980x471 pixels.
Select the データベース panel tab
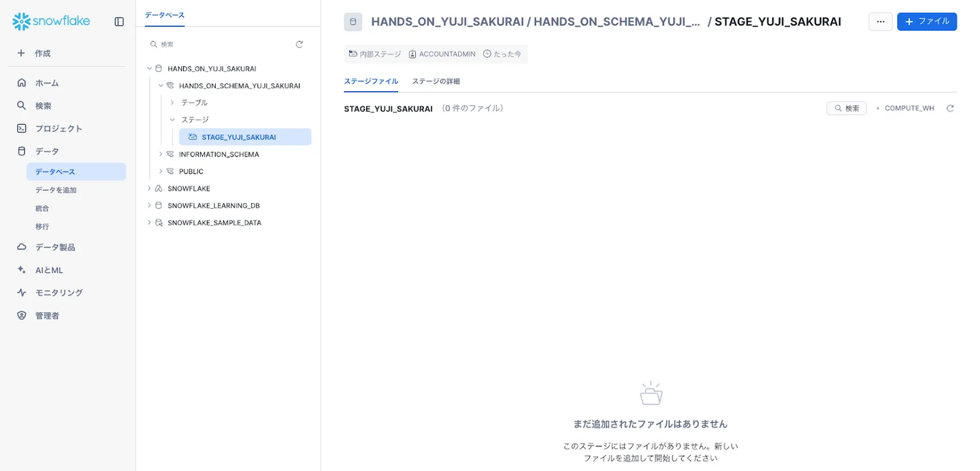pos(165,15)
